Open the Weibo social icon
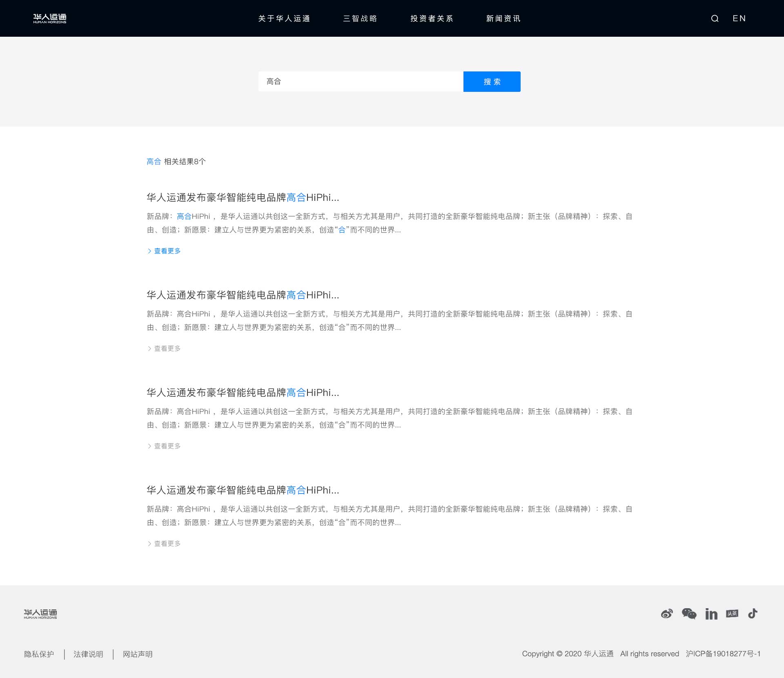The image size is (784, 678). click(x=667, y=614)
